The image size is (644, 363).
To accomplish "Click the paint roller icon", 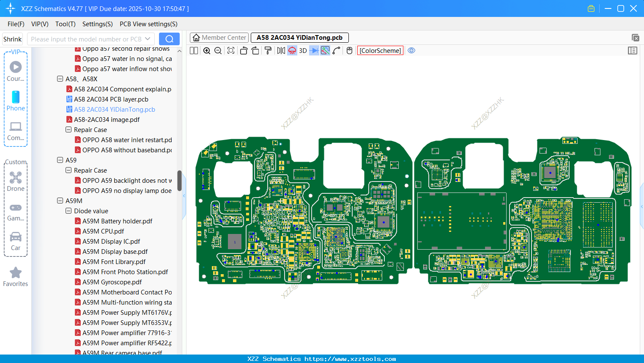I will pyautogui.click(x=268, y=51).
